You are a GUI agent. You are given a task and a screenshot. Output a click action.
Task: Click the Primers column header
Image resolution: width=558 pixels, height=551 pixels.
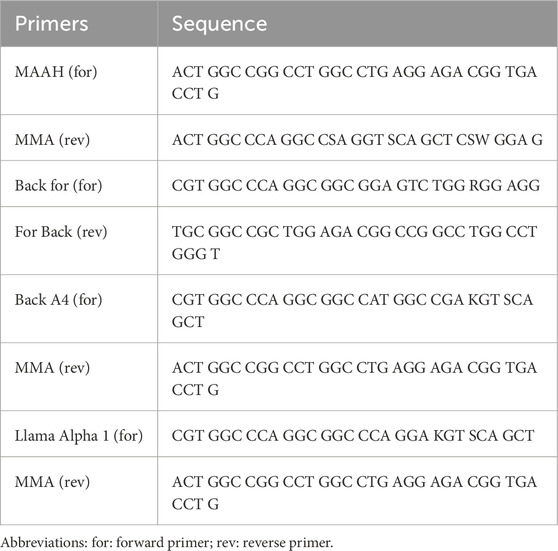[x=52, y=24]
